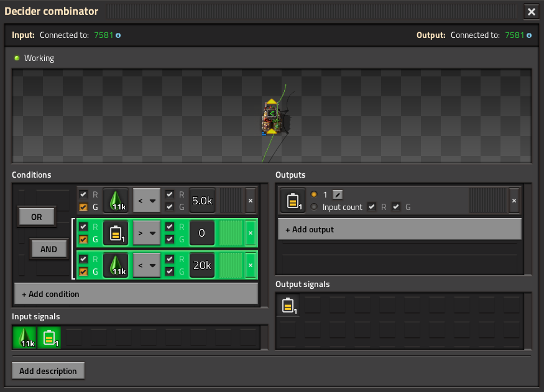Open comparator dropdown of the > 0 condition
The image size is (544, 392).
(x=147, y=233)
